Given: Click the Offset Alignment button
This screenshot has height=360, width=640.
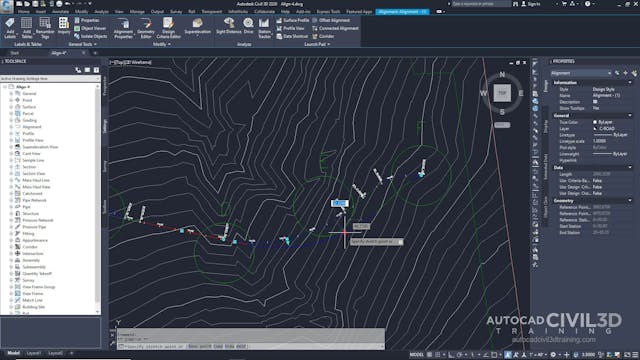Looking at the screenshot, I should tap(331, 20).
